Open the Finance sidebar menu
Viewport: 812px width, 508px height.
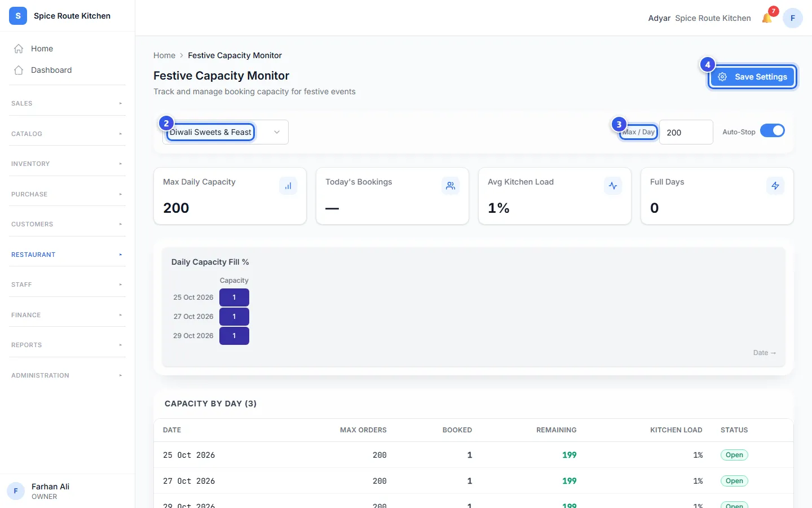(x=67, y=315)
